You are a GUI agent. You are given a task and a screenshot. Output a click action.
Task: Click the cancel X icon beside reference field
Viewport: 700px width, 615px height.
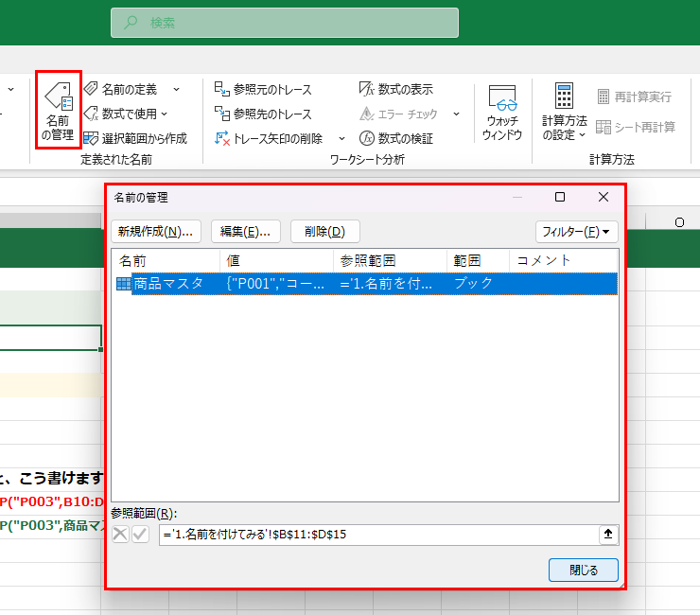coord(120,534)
